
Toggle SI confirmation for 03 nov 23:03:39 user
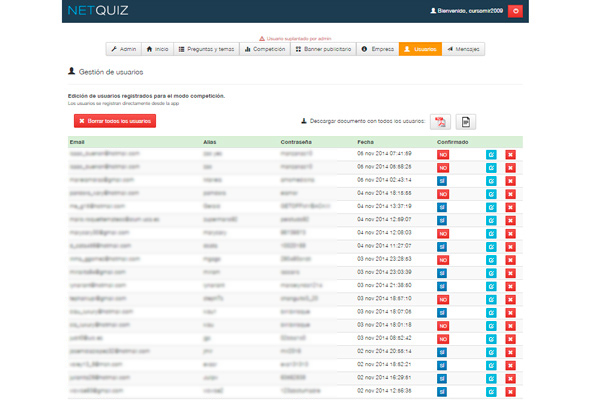point(442,273)
